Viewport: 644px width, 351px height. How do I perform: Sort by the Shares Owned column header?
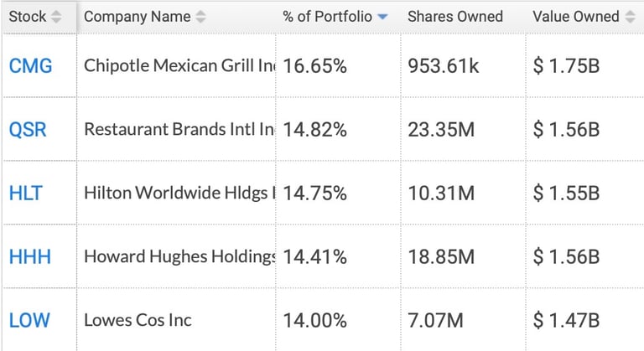(454, 17)
